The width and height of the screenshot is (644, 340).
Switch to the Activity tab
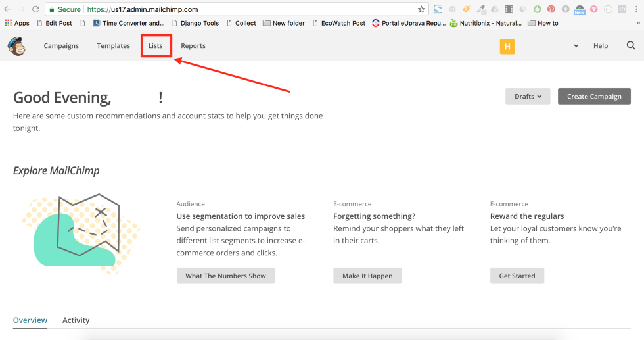pyautogui.click(x=76, y=320)
